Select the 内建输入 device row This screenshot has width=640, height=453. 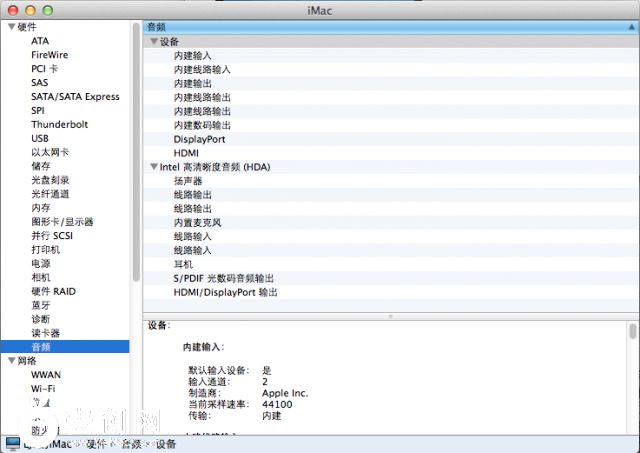coord(192,56)
